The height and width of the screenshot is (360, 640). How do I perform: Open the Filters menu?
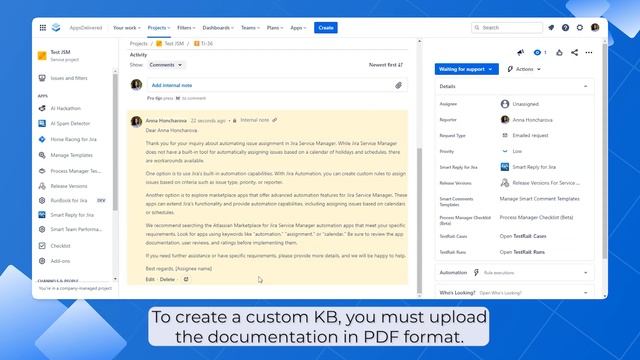[x=186, y=28]
